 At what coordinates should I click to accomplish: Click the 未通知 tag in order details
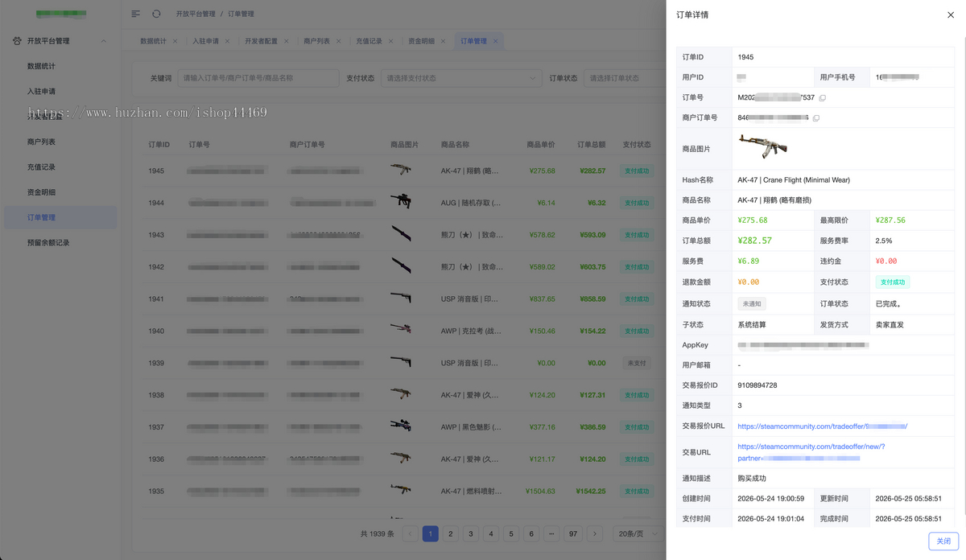(x=751, y=304)
